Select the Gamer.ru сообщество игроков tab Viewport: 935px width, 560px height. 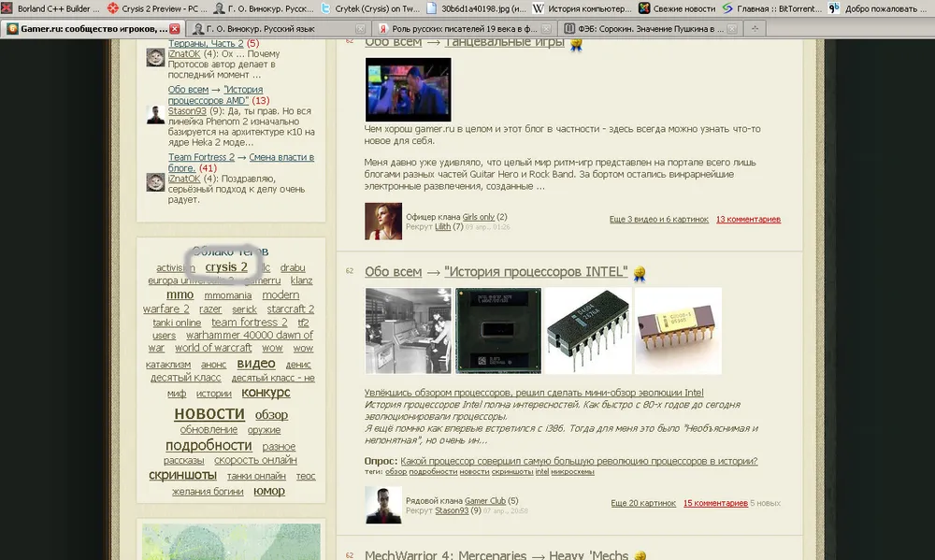(x=93, y=29)
